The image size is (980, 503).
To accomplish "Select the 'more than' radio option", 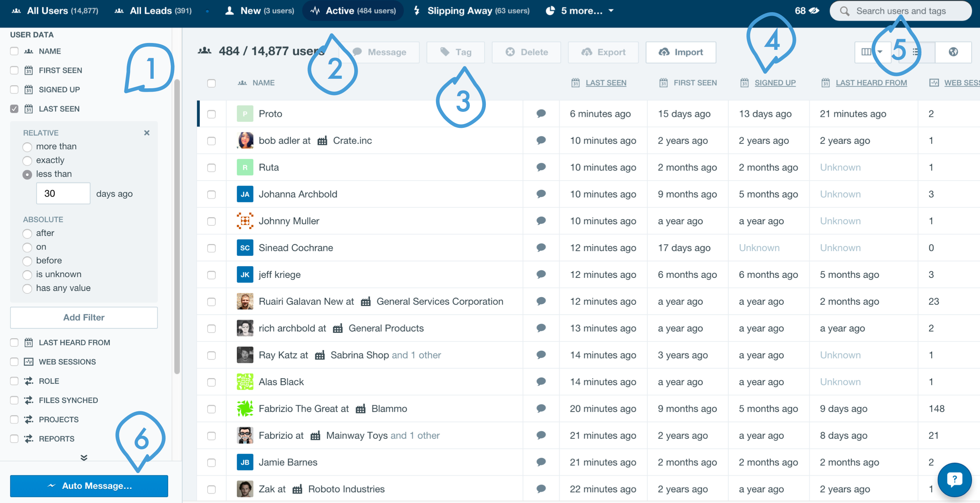I will point(27,147).
